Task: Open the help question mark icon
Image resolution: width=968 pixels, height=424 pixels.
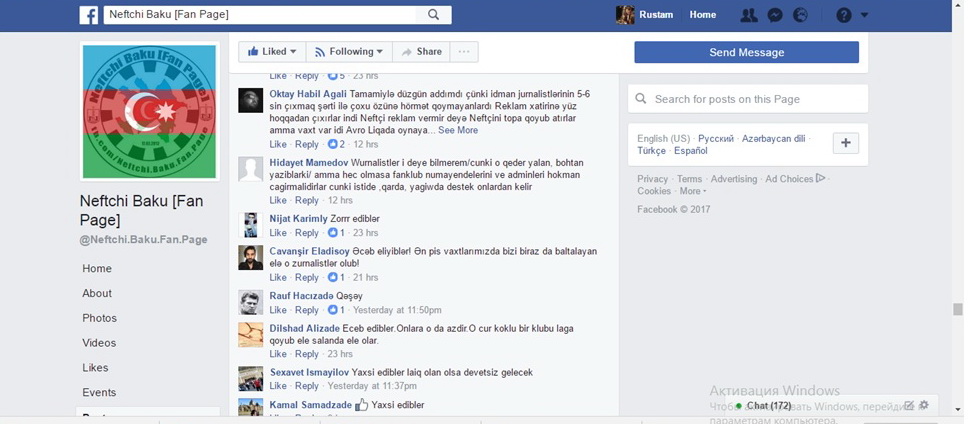Action: click(x=844, y=15)
